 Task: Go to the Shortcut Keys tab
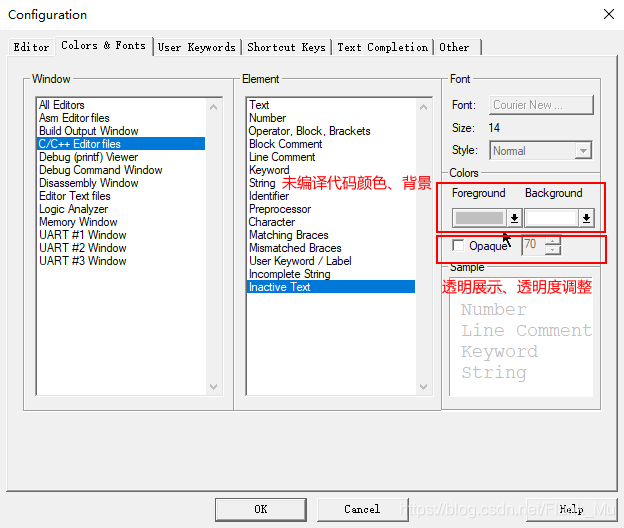[x=287, y=47]
